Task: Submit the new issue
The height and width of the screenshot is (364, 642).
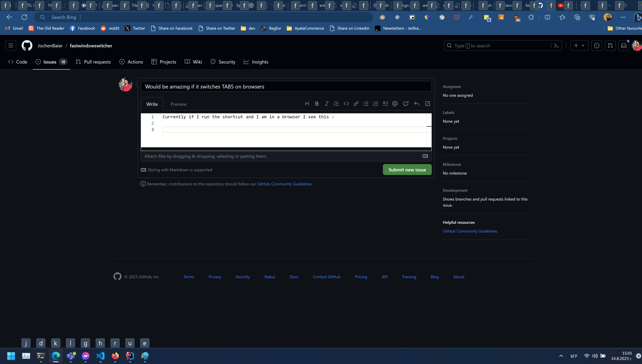Action: [x=407, y=170]
